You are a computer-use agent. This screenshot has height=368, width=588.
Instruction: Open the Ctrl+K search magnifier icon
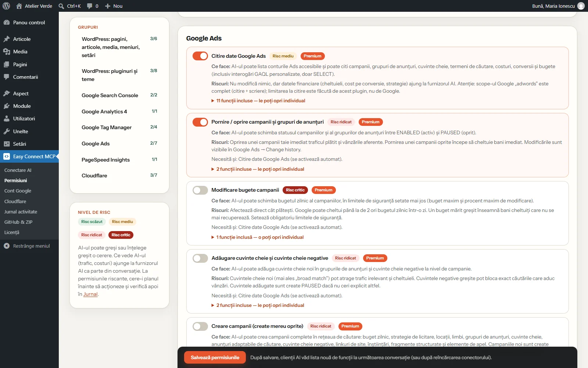(61, 6)
